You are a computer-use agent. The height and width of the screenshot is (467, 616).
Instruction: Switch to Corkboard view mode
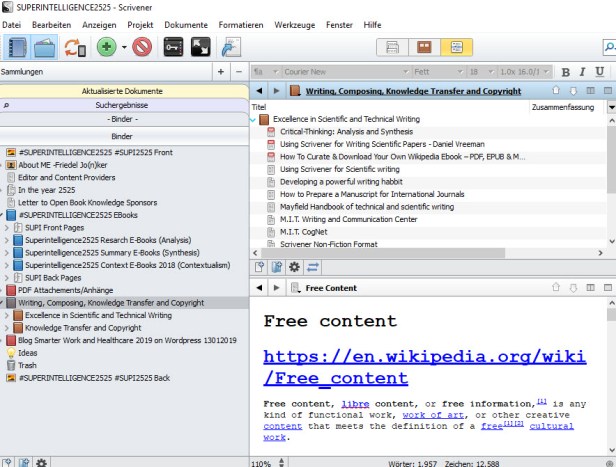point(426,47)
